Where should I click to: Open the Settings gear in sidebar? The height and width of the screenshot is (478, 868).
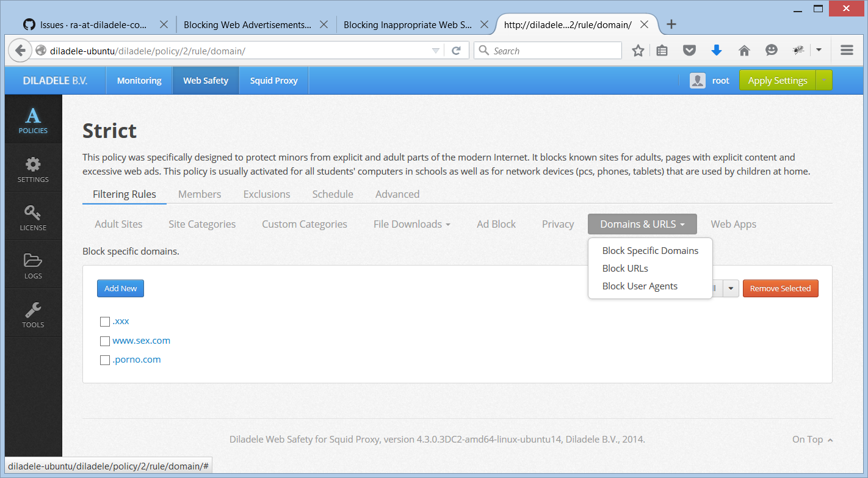pos(33,169)
